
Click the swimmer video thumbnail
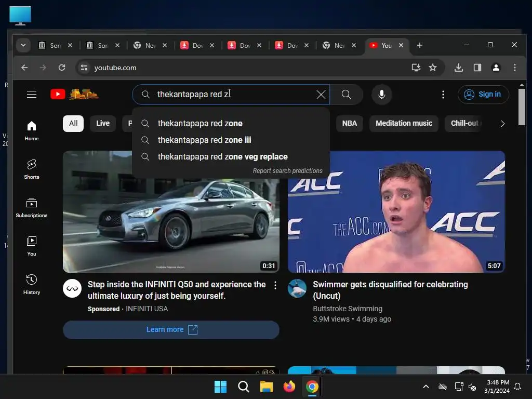click(396, 211)
